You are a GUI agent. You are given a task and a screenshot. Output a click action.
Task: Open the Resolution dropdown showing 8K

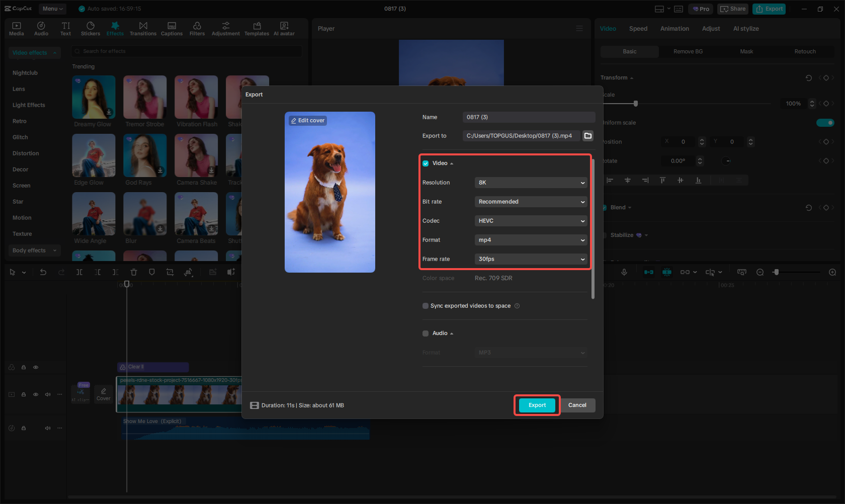click(531, 182)
